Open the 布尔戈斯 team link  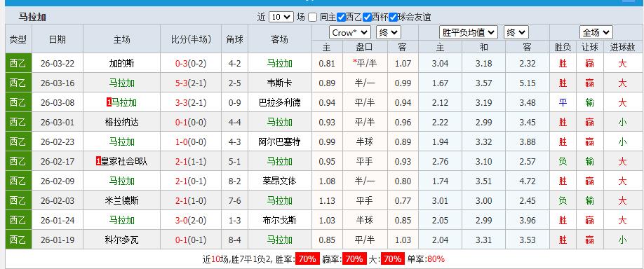coord(280,220)
